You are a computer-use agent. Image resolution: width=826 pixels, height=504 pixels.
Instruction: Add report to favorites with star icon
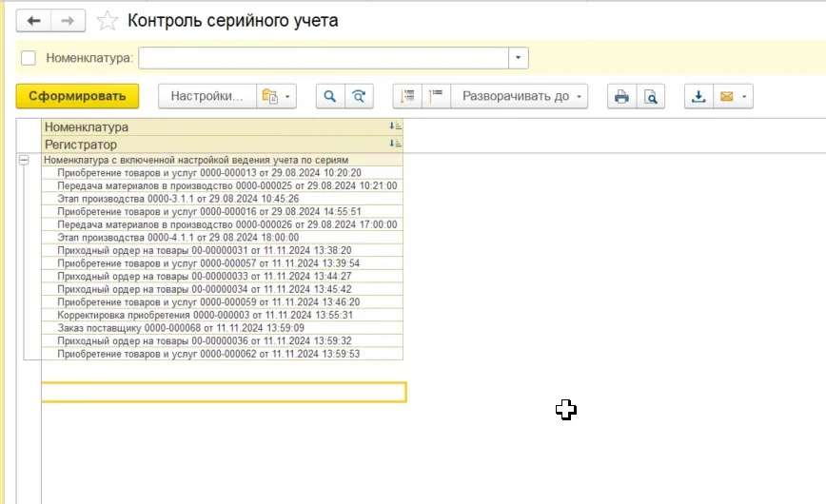point(108,21)
